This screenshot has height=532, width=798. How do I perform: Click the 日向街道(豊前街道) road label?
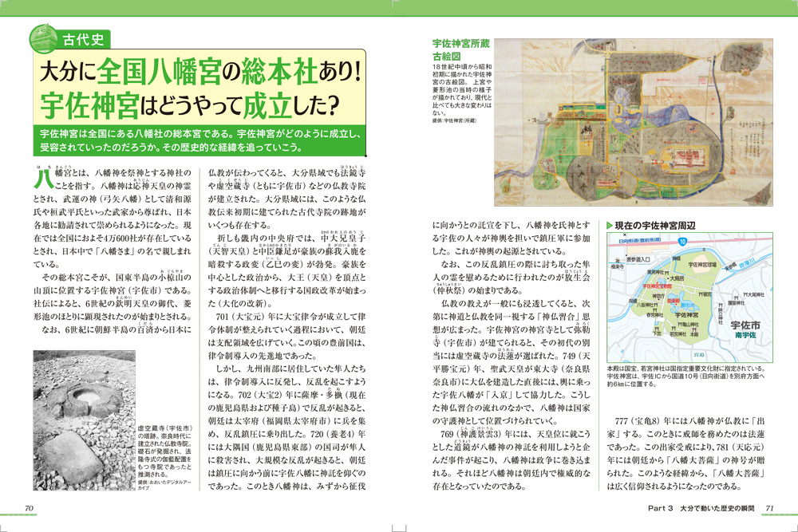640,241
